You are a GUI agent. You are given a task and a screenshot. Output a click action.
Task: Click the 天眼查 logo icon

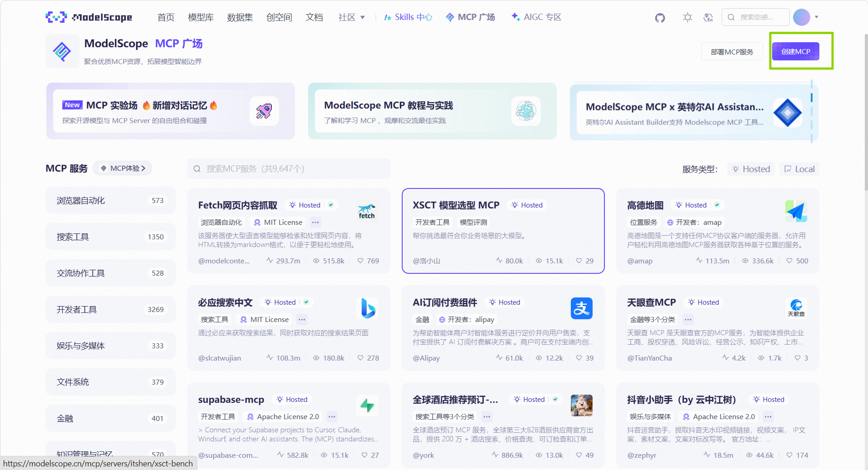click(796, 308)
